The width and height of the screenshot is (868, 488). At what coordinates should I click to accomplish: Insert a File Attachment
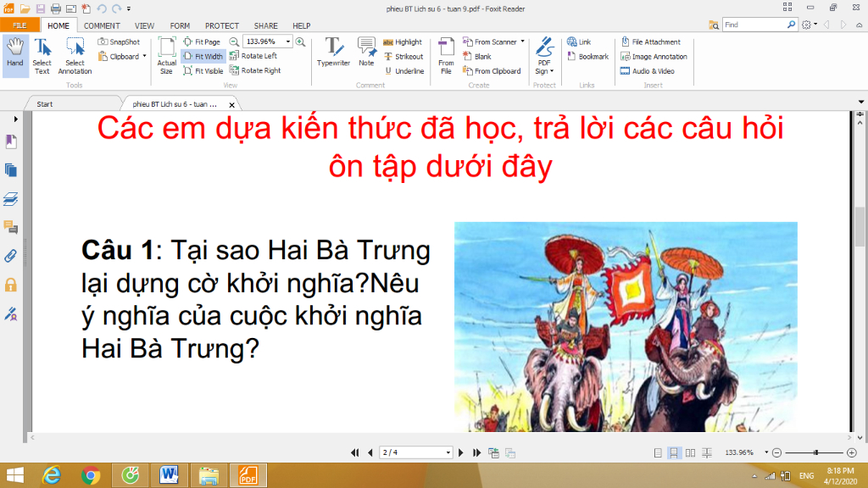650,42
